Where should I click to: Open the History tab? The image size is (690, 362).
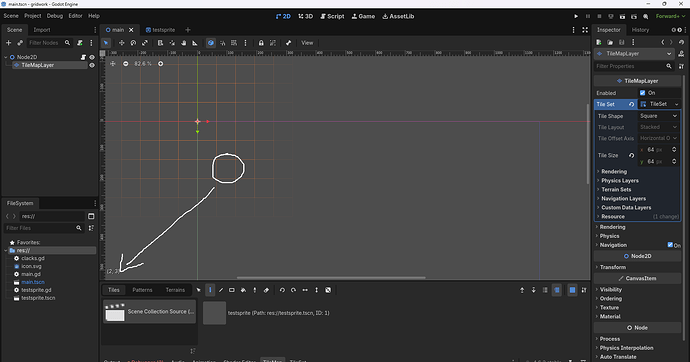[640, 30]
